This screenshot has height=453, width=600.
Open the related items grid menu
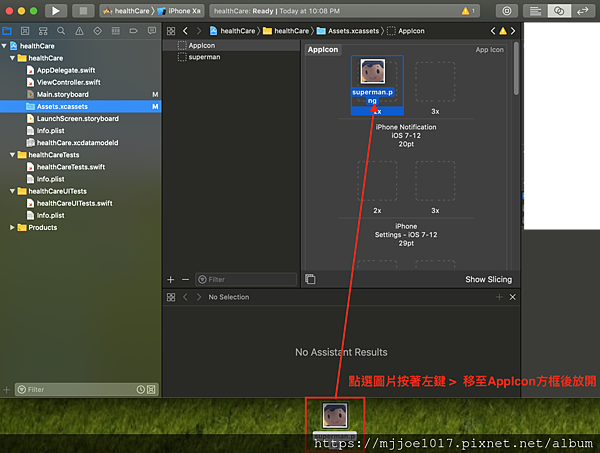[171, 31]
